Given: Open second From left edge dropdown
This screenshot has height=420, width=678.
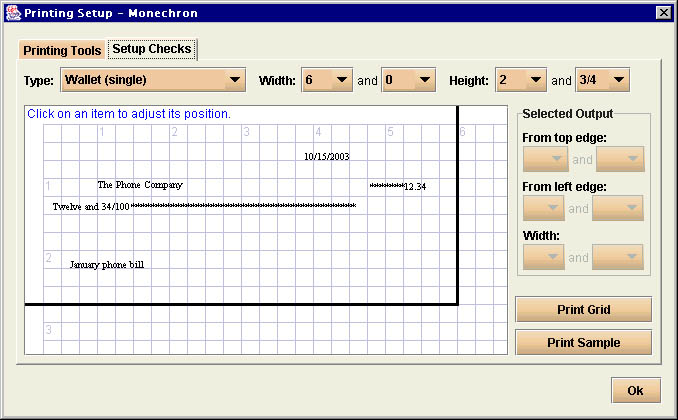Looking at the screenshot, I should [617, 208].
